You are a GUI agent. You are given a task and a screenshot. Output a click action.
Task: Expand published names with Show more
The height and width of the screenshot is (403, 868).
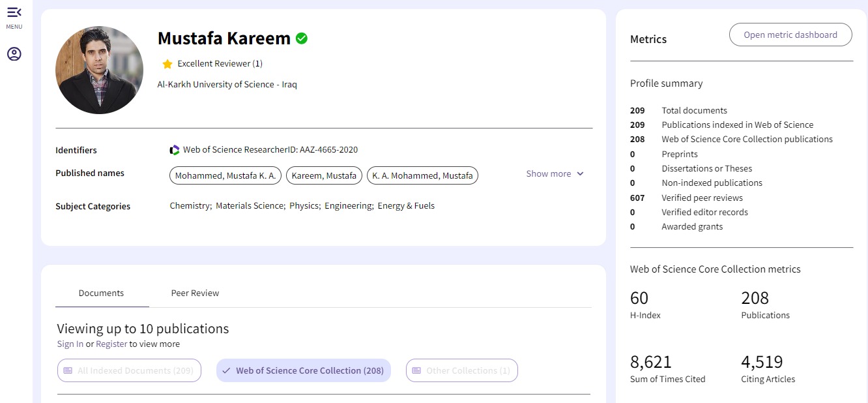[x=555, y=173]
